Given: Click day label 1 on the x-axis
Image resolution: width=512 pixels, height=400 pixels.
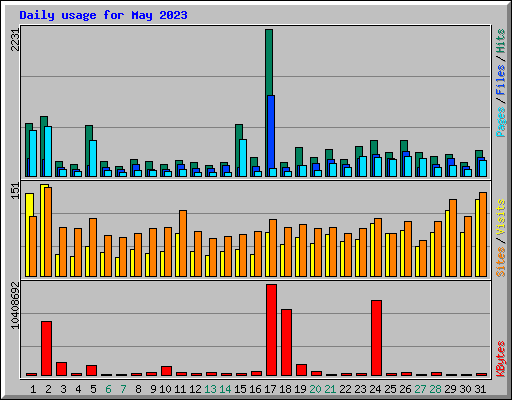Looking at the screenshot, I should pos(33,389).
